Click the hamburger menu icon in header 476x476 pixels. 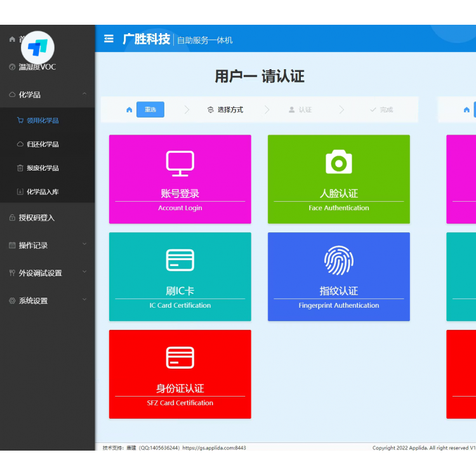109,39
